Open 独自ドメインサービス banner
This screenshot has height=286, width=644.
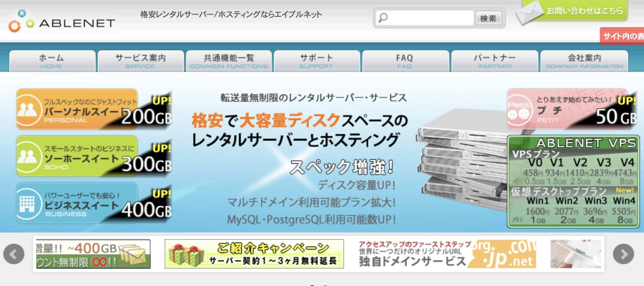[x=447, y=254]
